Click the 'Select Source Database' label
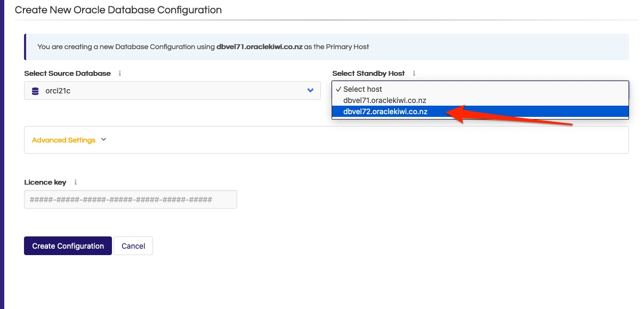Viewport: 644px width, 309px height. (67, 74)
